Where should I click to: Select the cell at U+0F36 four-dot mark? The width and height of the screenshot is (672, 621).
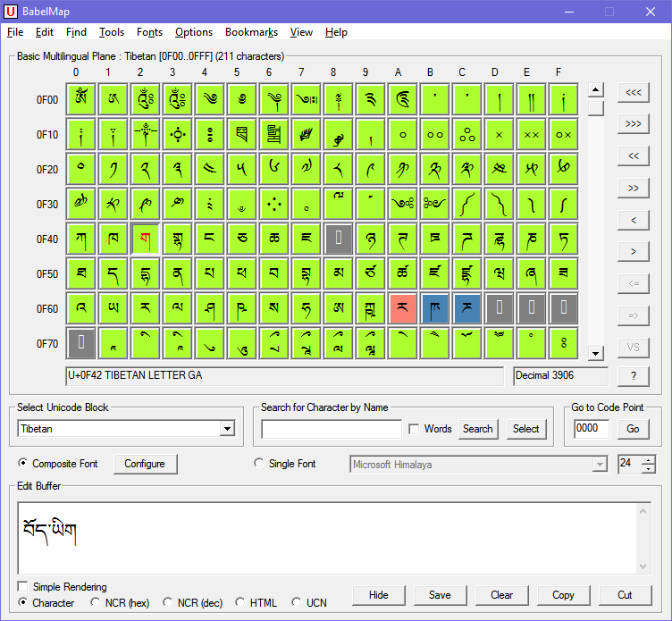273,204
